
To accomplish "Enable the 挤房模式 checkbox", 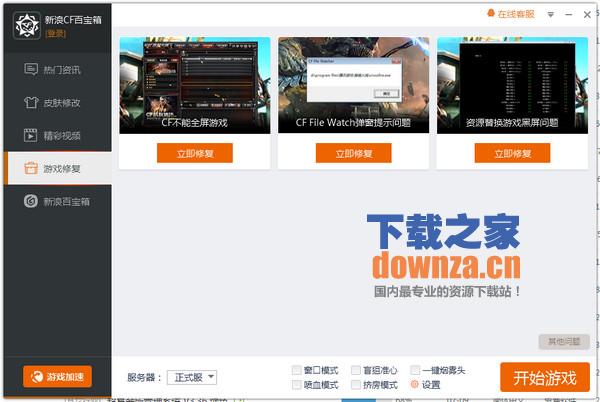I will pyautogui.click(x=355, y=384).
